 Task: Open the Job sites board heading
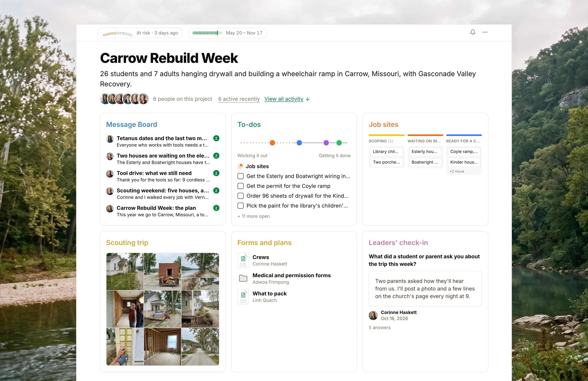(383, 124)
